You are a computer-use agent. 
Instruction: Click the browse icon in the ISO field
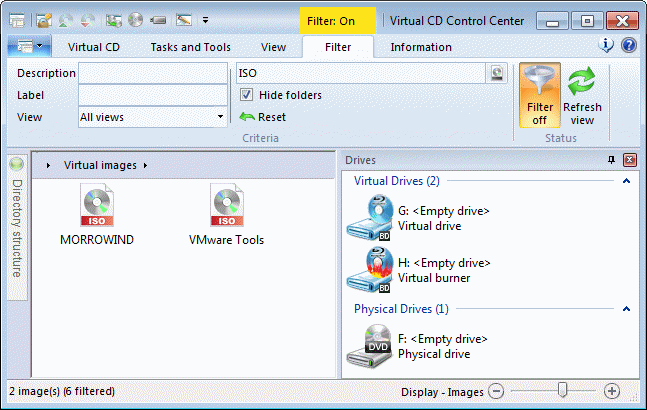click(x=497, y=73)
